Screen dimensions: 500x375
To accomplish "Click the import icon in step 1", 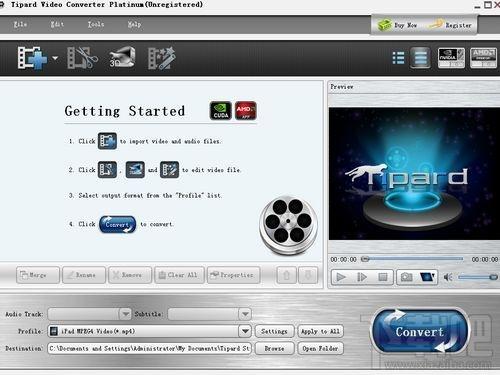I will 107,141.
